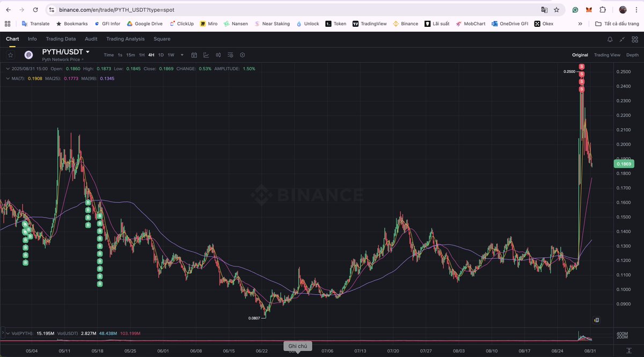Go back with the browser back arrow
The width and height of the screenshot is (644, 357).
pos(8,10)
